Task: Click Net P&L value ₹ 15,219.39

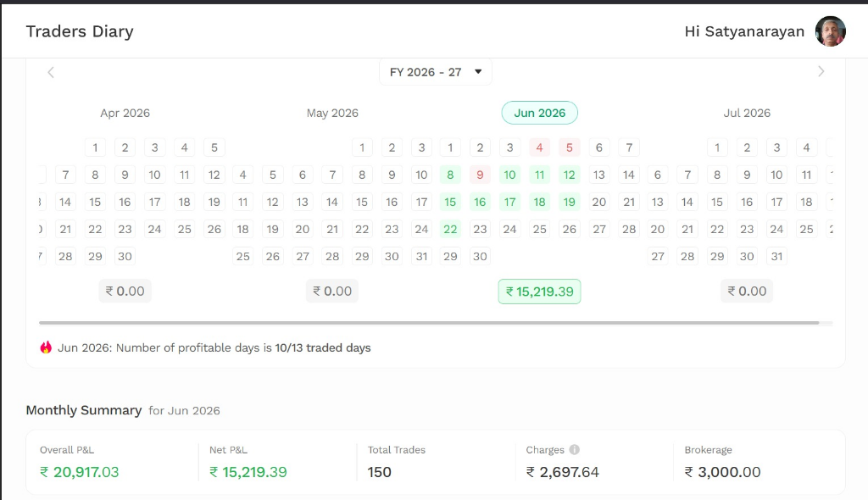Action: [x=248, y=472]
